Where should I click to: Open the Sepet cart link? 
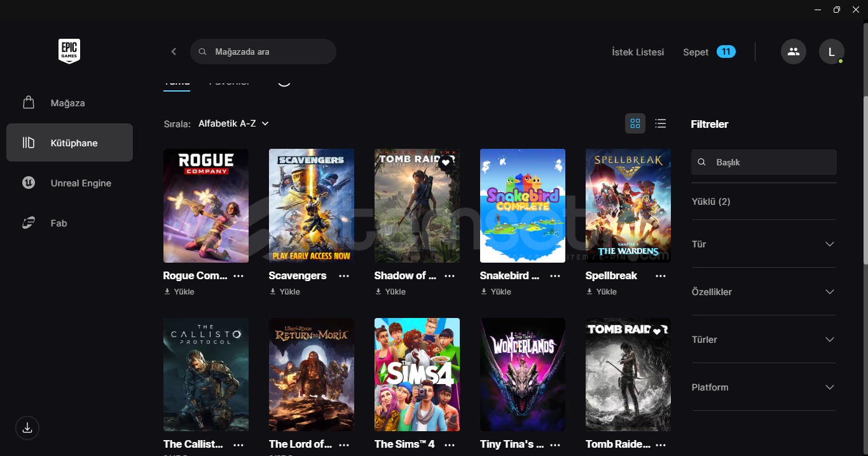[696, 52]
